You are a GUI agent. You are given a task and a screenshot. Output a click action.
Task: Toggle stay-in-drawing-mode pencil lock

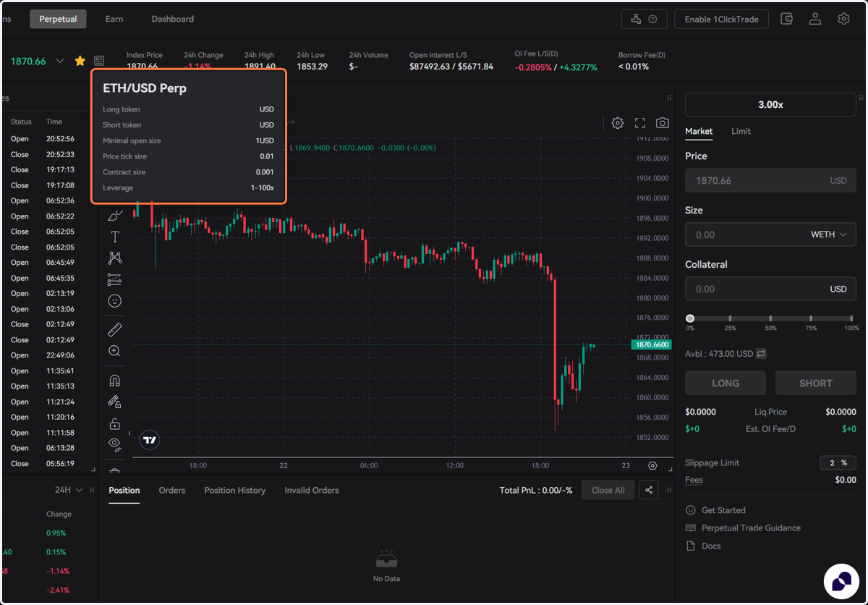115,402
